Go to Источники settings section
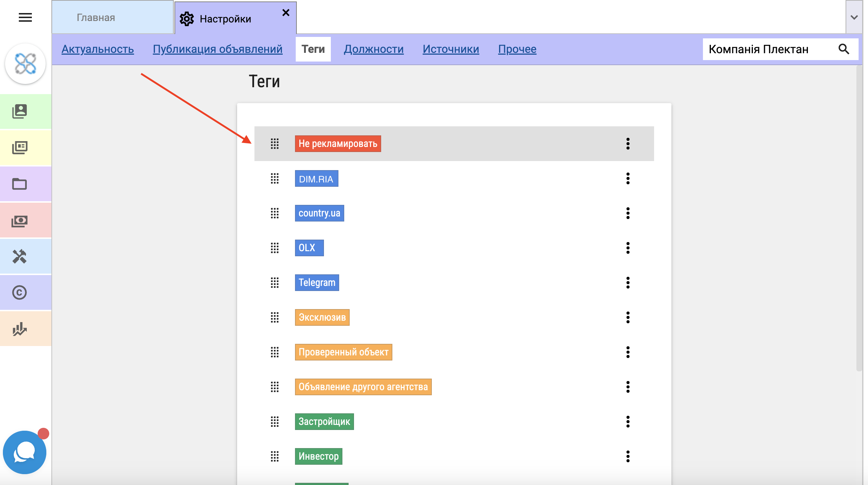 tap(451, 49)
